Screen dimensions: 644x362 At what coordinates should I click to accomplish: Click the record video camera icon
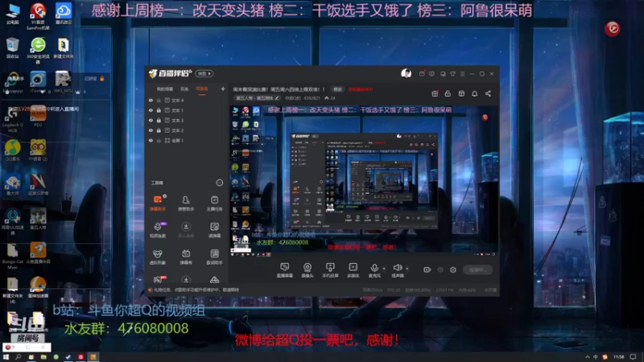tap(427, 269)
